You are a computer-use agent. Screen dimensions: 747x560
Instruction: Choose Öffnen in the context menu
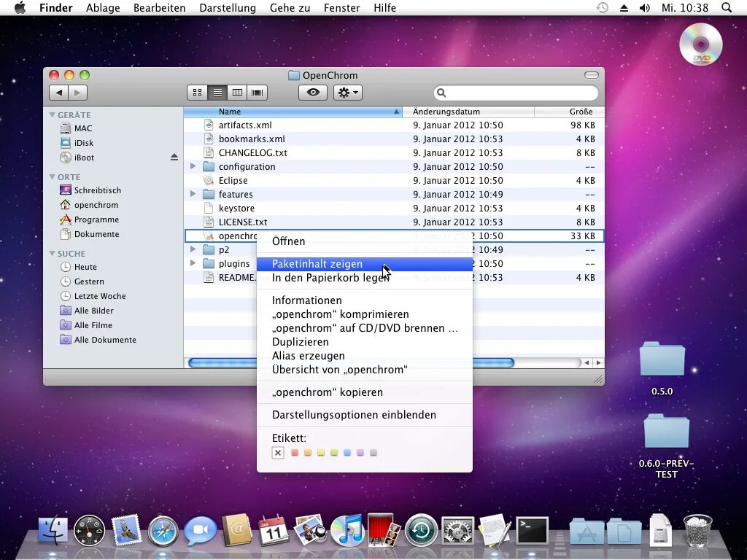365,241
